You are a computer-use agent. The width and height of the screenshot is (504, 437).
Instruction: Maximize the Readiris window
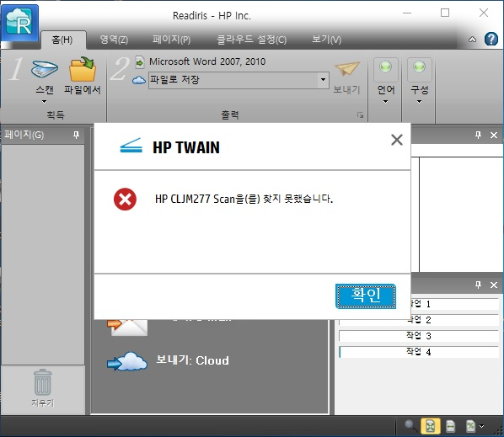coord(445,13)
